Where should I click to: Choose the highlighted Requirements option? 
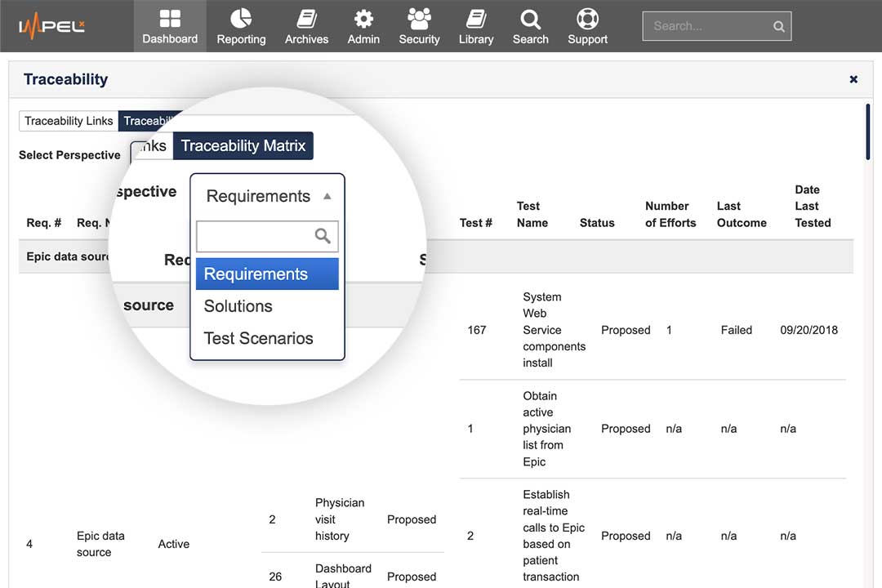tap(267, 274)
